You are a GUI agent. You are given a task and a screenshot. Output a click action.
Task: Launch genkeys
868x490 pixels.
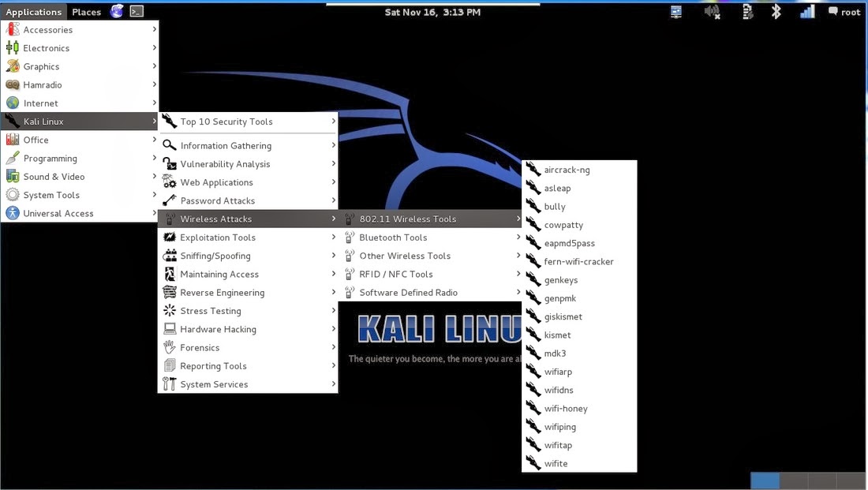pos(579,280)
